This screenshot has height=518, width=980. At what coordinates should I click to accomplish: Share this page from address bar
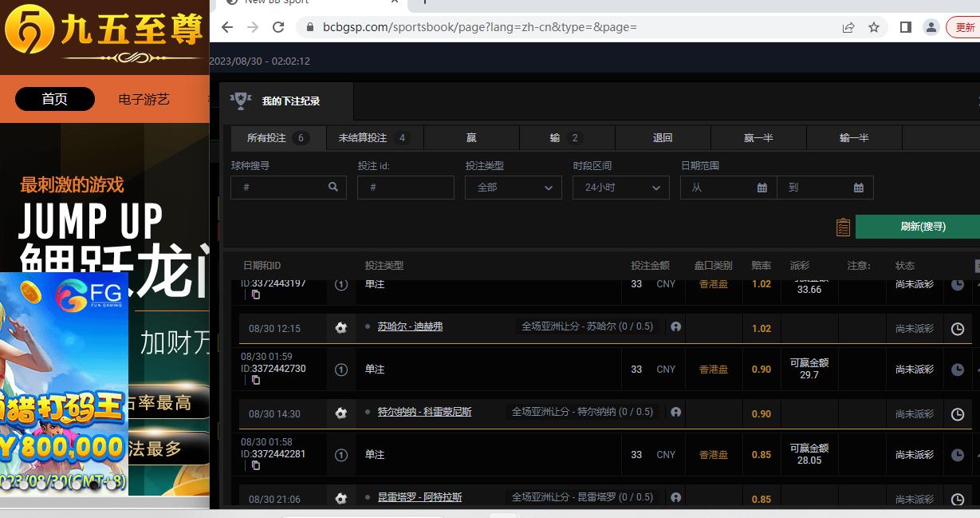[x=848, y=27]
